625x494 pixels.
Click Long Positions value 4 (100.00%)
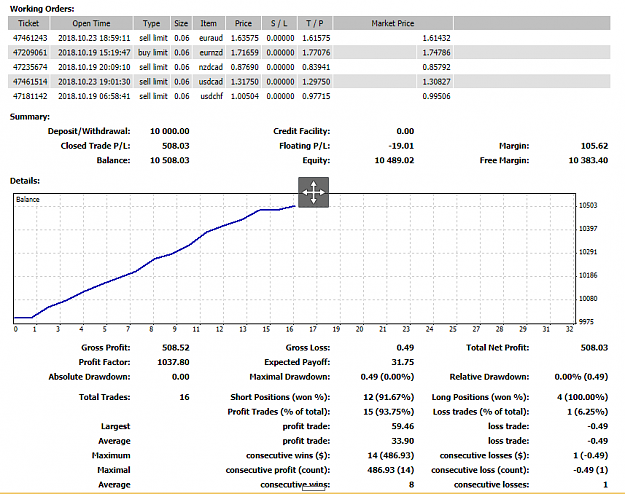pos(582,397)
